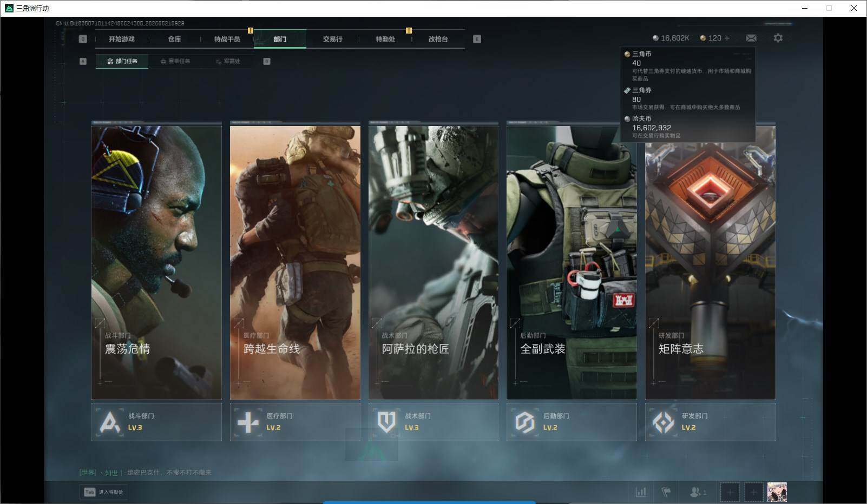Click the player avatar portrait

(x=777, y=492)
